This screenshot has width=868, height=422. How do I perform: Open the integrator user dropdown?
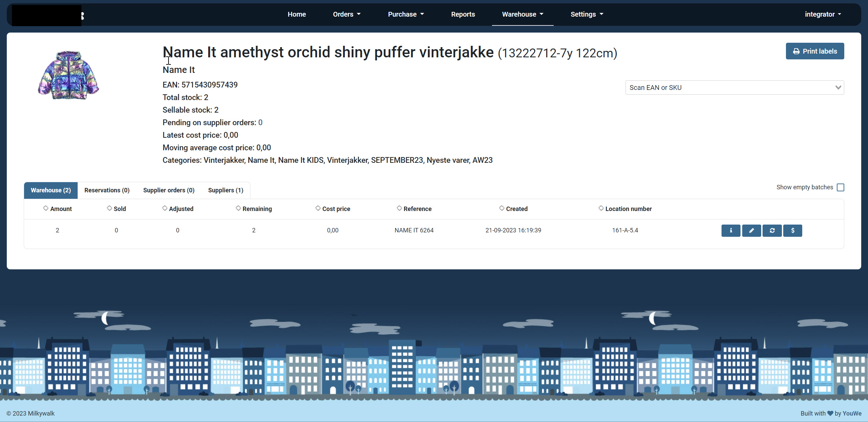(823, 14)
